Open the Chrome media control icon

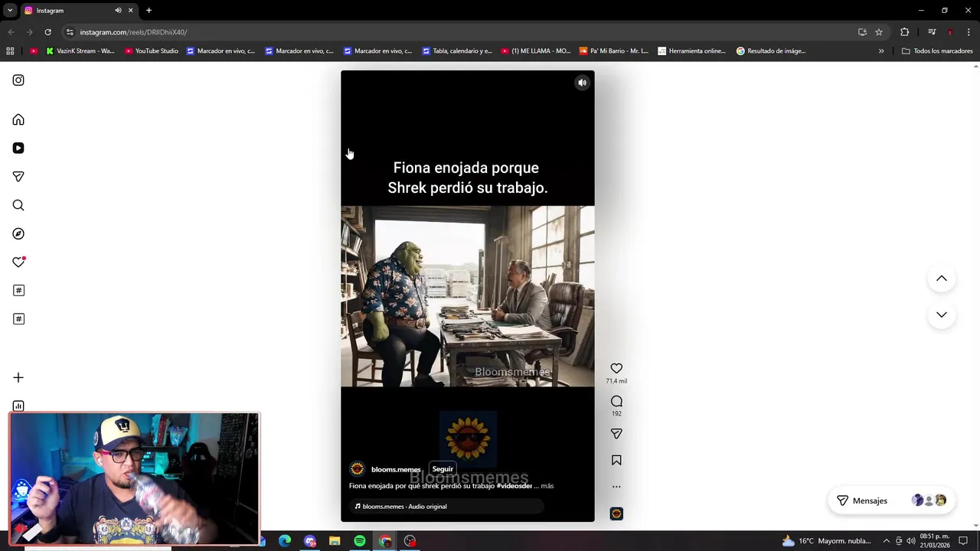tap(932, 32)
